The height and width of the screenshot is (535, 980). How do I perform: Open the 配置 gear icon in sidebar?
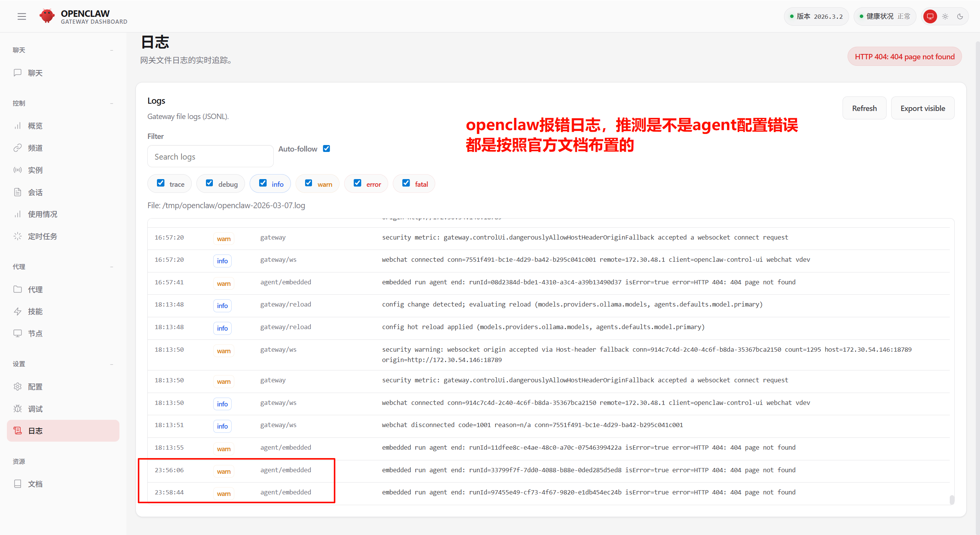(18, 387)
